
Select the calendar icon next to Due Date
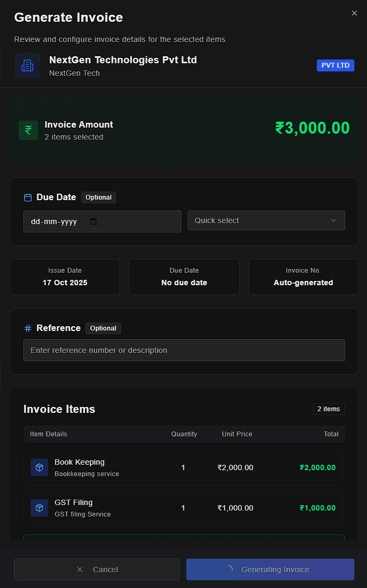pos(27,197)
